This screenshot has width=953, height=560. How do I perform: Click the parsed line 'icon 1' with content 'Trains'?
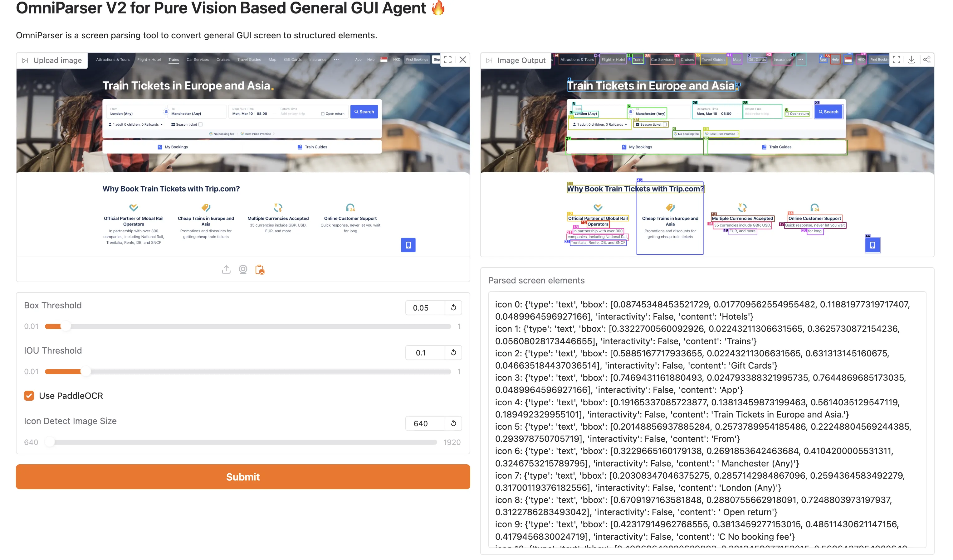697,335
